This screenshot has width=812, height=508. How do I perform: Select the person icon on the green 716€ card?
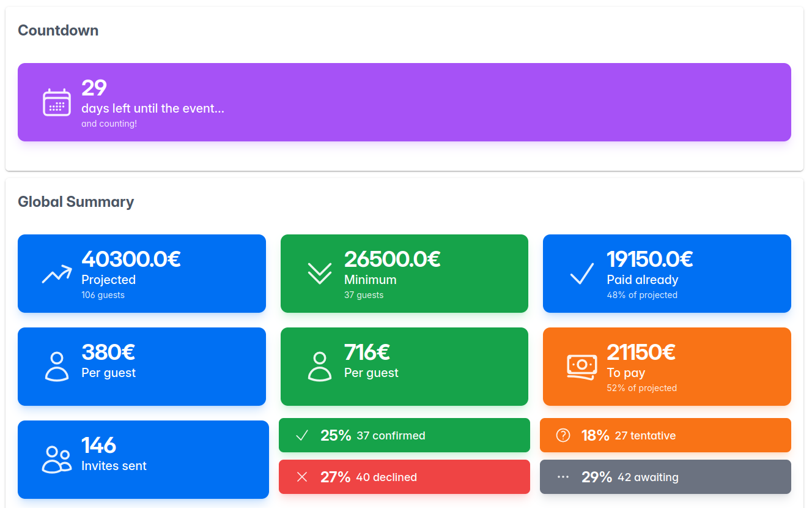319,366
